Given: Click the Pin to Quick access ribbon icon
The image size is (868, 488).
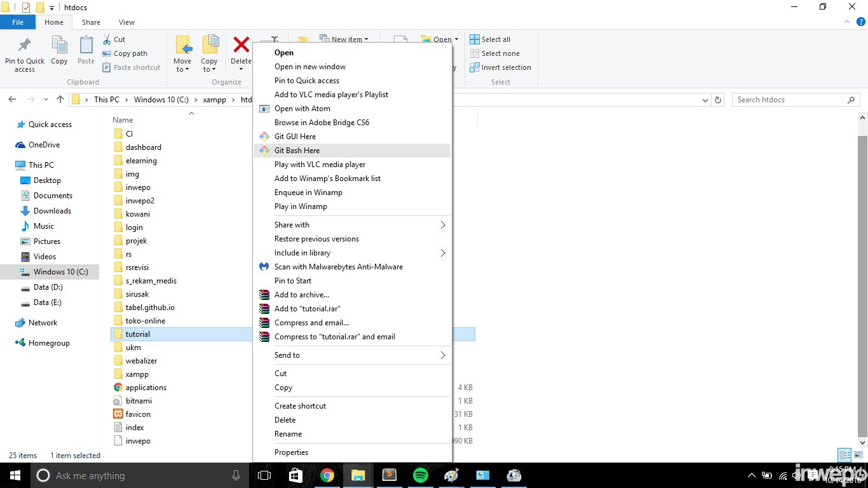Looking at the screenshot, I should [25, 53].
